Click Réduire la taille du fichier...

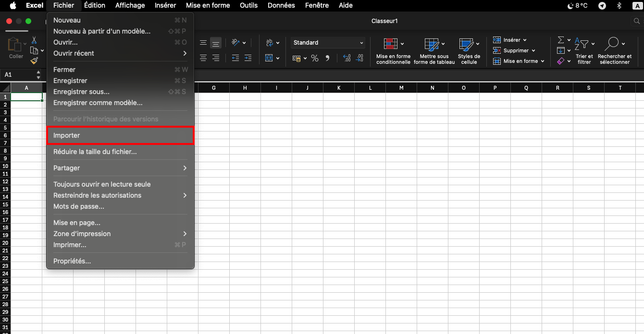[95, 152]
